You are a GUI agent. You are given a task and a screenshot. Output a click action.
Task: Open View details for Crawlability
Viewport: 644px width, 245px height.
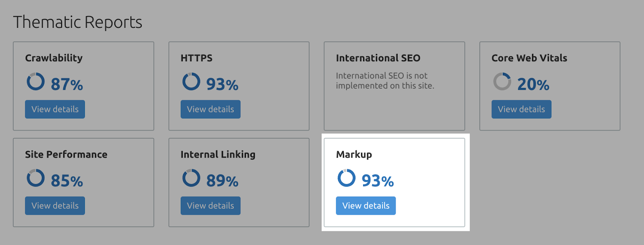pos(55,109)
